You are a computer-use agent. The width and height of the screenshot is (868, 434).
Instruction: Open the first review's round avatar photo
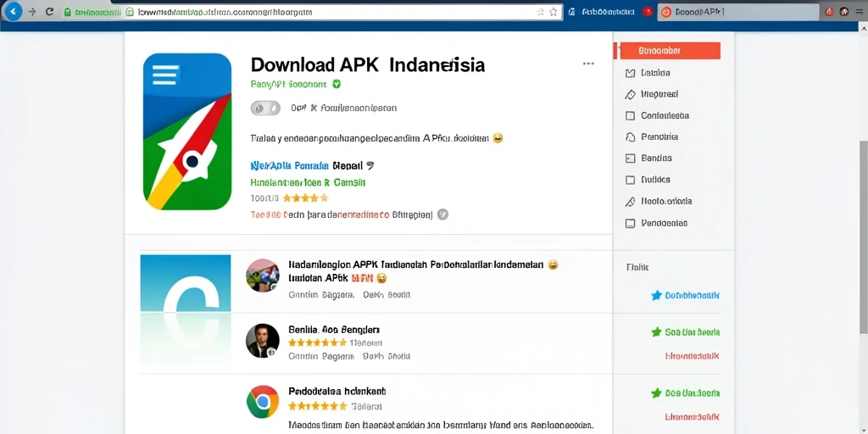(263, 275)
